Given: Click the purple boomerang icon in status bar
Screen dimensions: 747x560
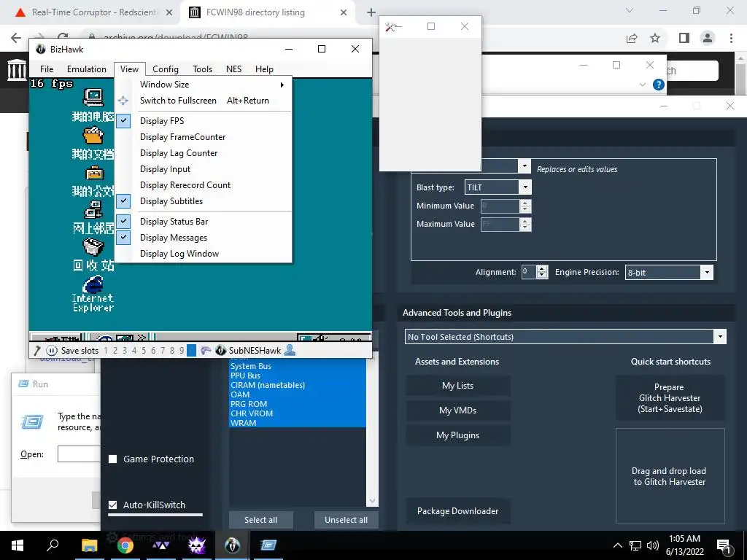Looking at the screenshot, I should (x=205, y=351).
